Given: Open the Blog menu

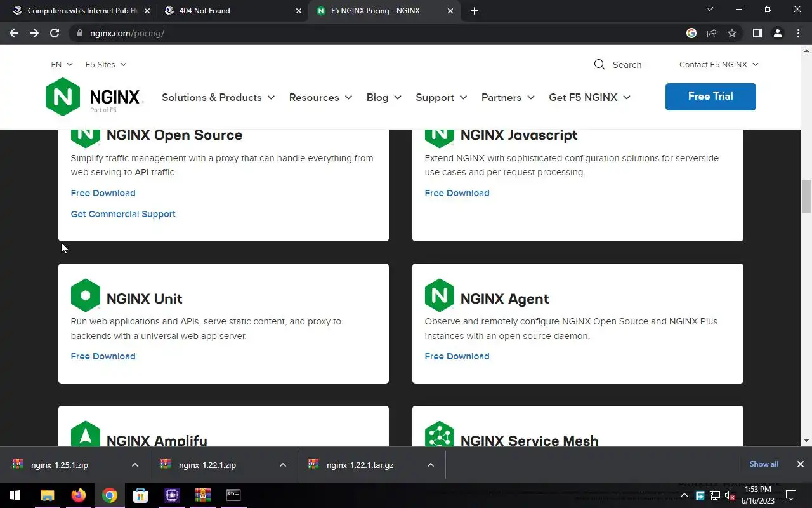Looking at the screenshot, I should (384, 97).
